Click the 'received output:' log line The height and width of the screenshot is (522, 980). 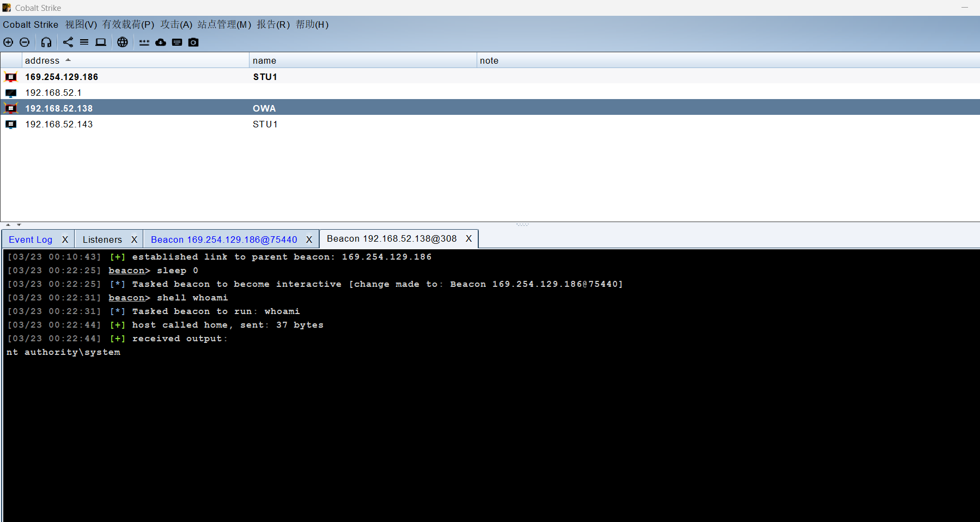pyautogui.click(x=118, y=339)
